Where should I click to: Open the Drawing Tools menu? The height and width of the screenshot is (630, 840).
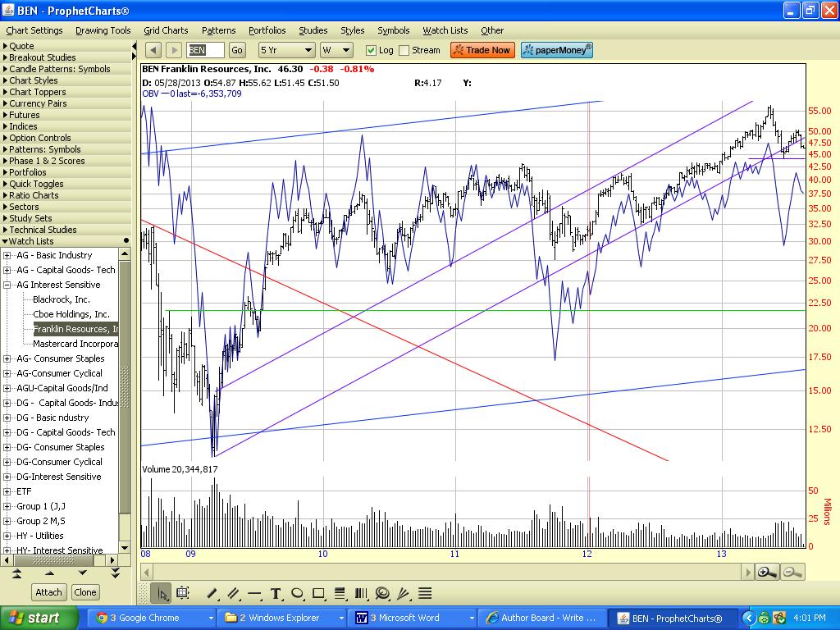click(x=103, y=30)
